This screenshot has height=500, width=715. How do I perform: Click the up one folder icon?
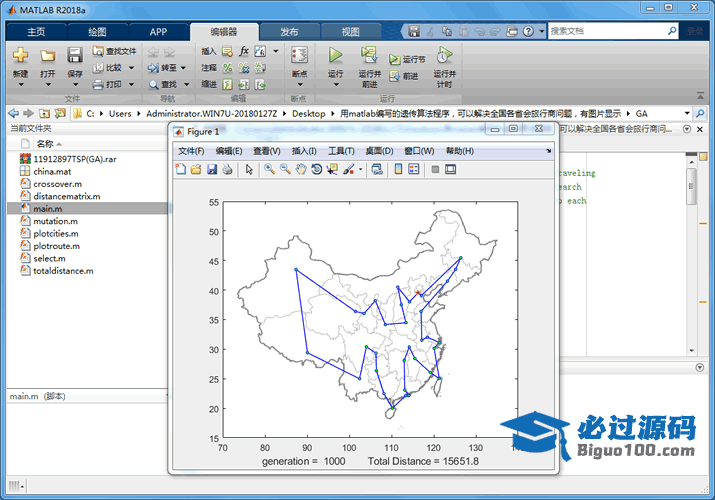point(44,113)
